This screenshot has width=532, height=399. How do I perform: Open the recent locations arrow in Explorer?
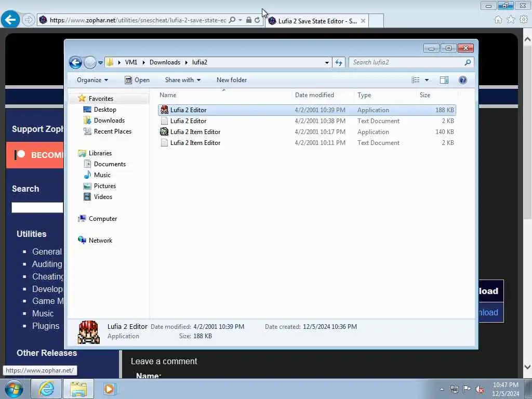100,63
